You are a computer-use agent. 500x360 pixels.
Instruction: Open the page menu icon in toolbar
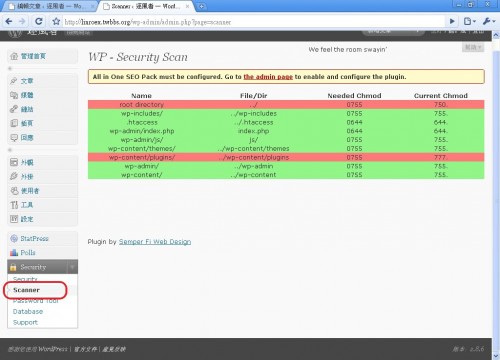(470, 21)
